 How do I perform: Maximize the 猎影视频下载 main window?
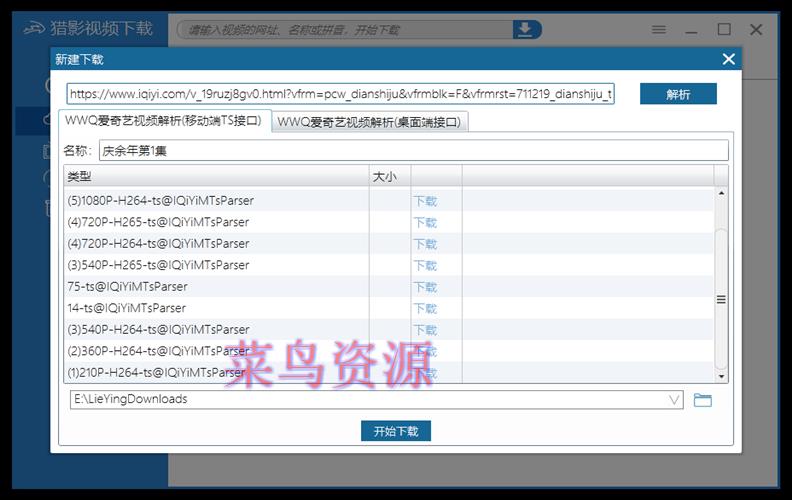[x=724, y=29]
